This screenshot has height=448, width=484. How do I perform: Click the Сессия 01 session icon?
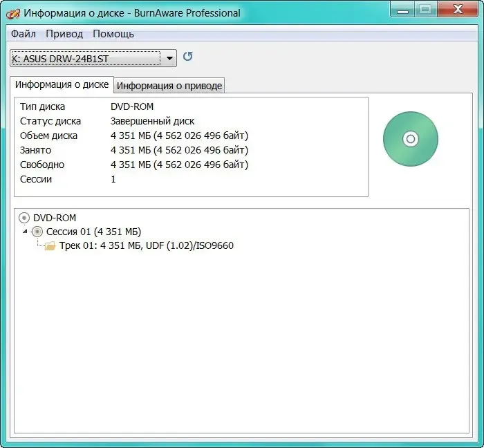(x=37, y=232)
